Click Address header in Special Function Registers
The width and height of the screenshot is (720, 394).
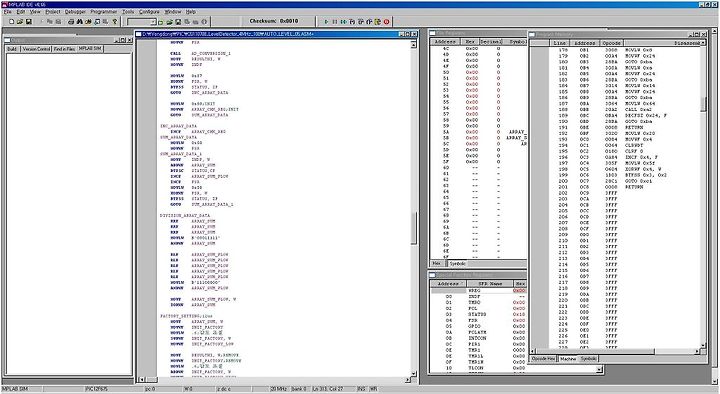448,284
